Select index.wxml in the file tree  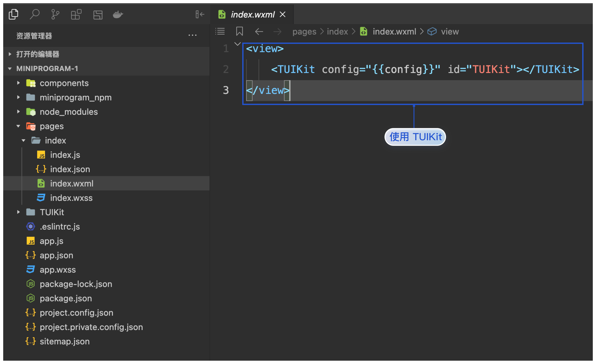[106, 183]
